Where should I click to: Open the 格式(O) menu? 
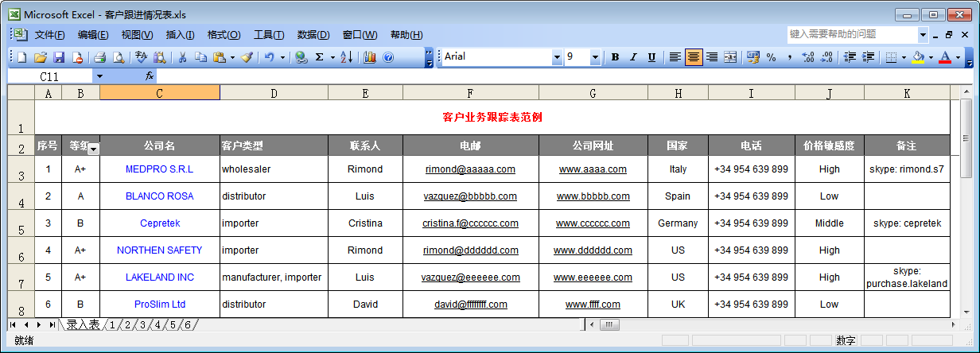coord(224,34)
